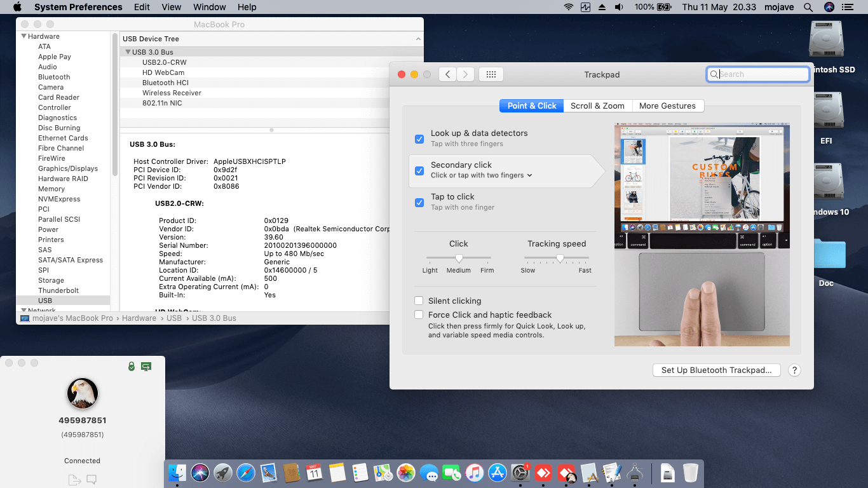Open Apple menu

tap(17, 7)
